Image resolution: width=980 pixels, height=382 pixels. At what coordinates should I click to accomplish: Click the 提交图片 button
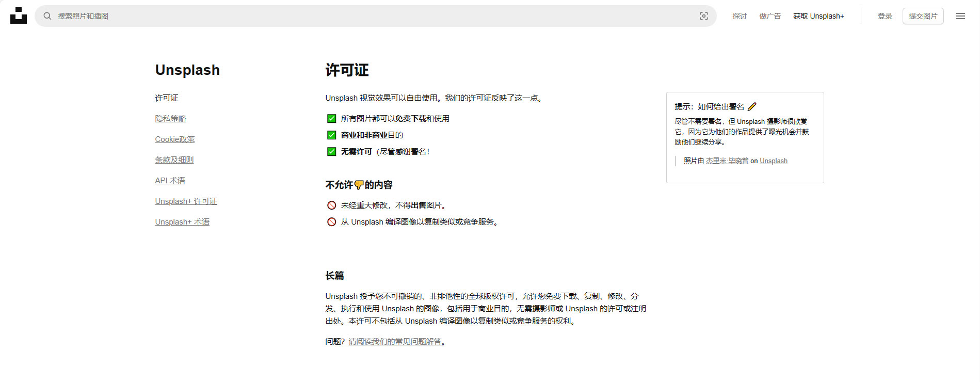923,16
